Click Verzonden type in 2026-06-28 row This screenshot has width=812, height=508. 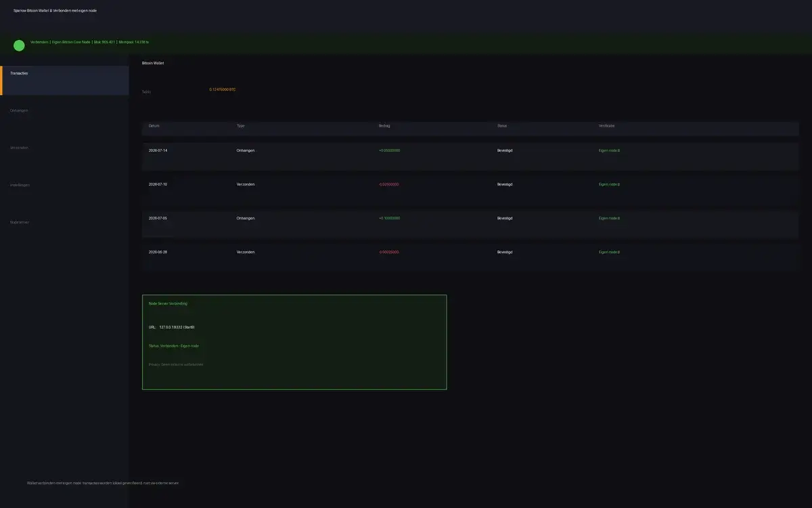pyautogui.click(x=246, y=252)
